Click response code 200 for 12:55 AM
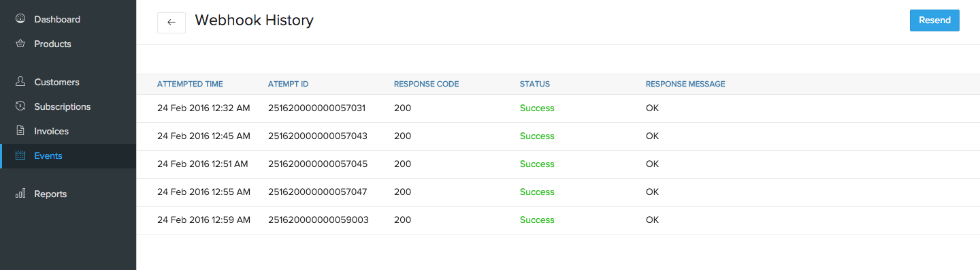Screen dimensions: 980x270 [x=402, y=192]
